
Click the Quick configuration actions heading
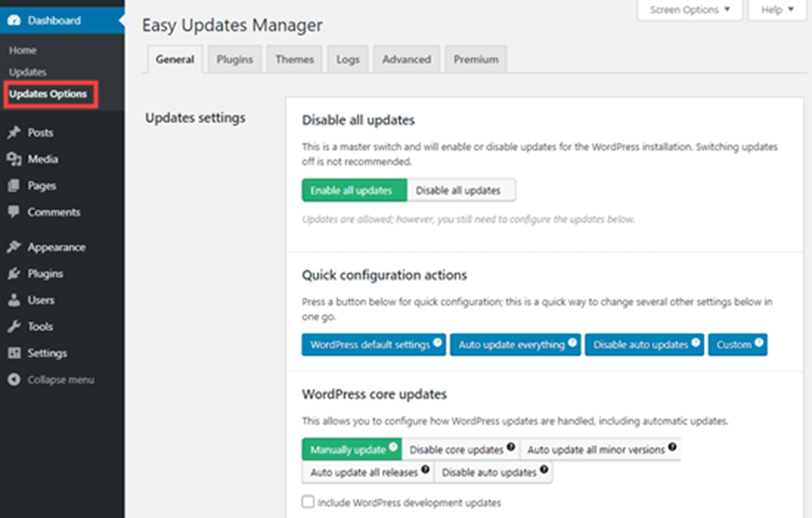coord(384,275)
